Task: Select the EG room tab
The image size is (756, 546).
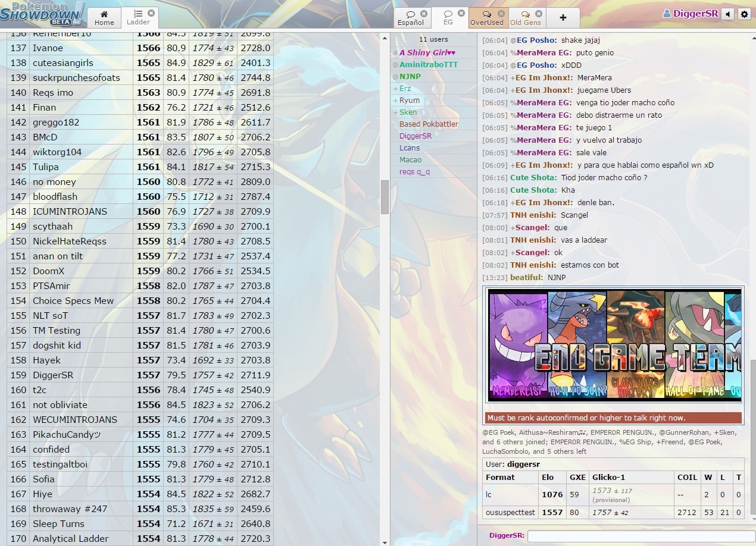Action: click(x=448, y=17)
